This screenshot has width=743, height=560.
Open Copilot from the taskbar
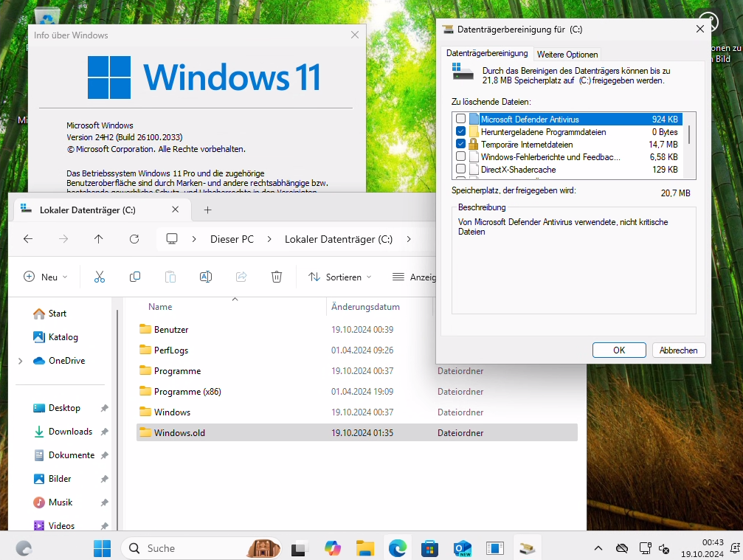pos(333,548)
